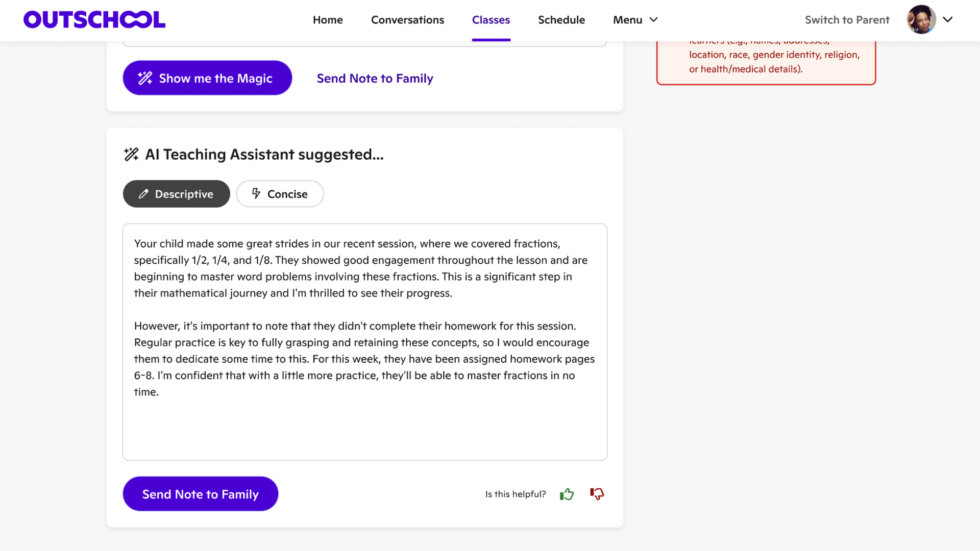This screenshot has height=551, width=980.
Task: Click the Send Note to Family text link
Action: coord(375,78)
